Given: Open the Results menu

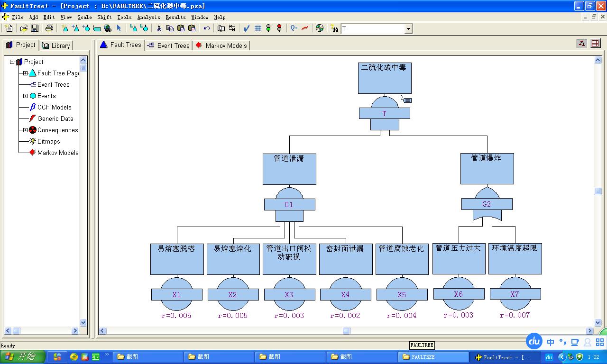Looking at the screenshot, I should (x=175, y=17).
